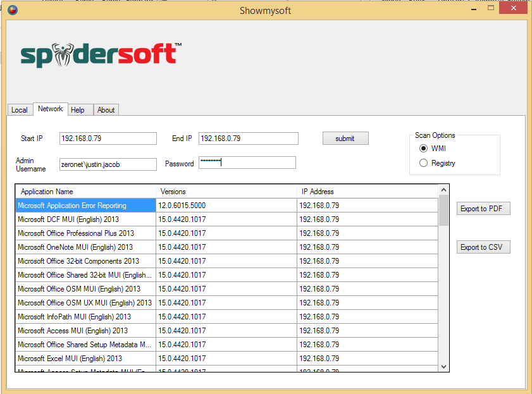Choose Microsoft InfoPath MUI (English) 2013

pos(85,317)
